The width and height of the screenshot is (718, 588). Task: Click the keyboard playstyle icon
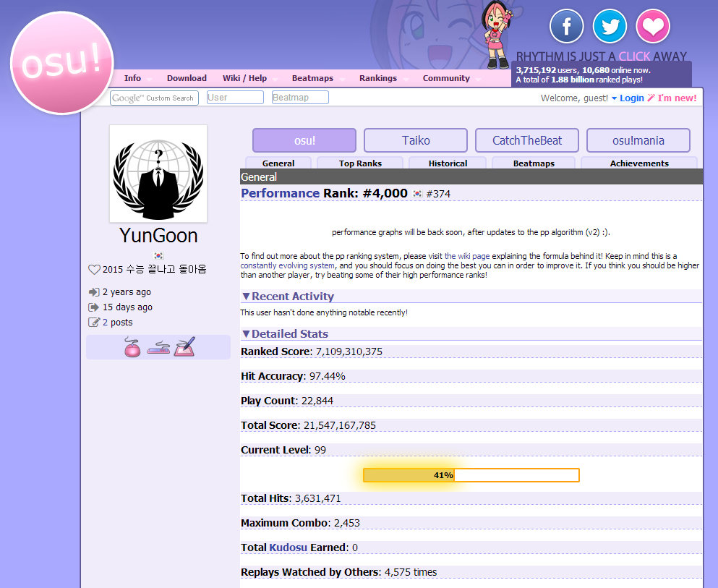pos(158,348)
